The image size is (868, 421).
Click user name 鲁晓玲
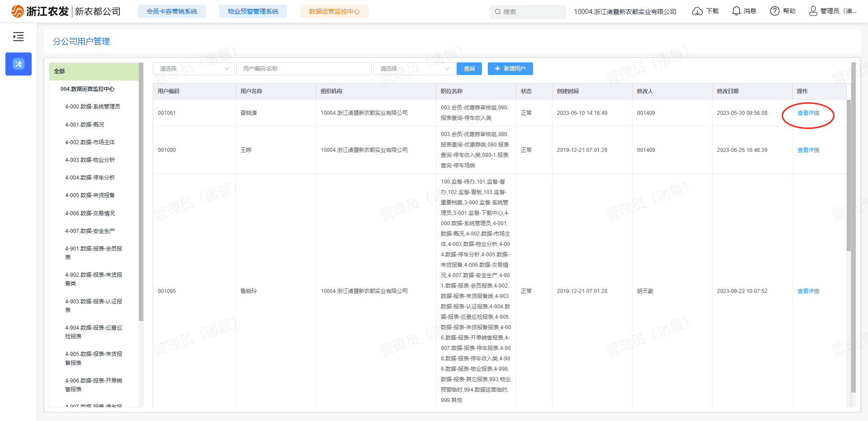(x=249, y=291)
